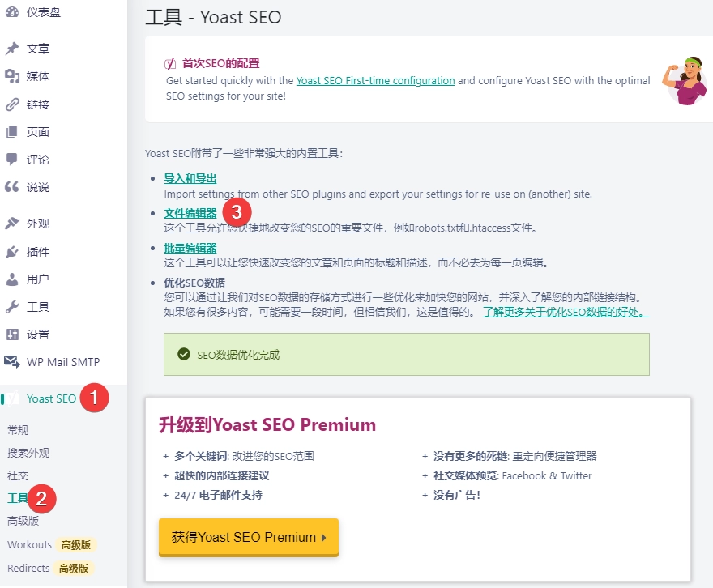Click the green checkmark icon in SEO数据优化完成

pyautogui.click(x=184, y=354)
